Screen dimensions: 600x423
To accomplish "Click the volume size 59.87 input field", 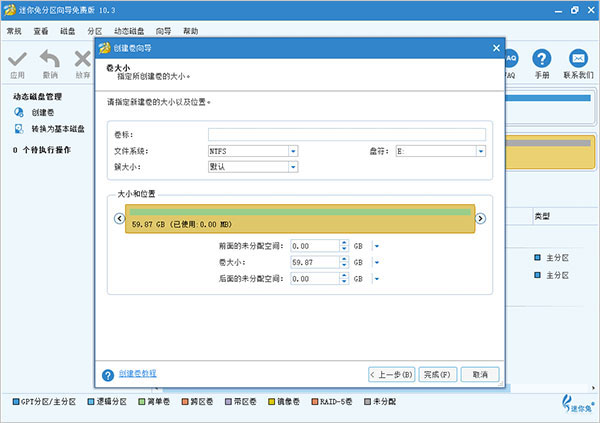I will pos(315,262).
